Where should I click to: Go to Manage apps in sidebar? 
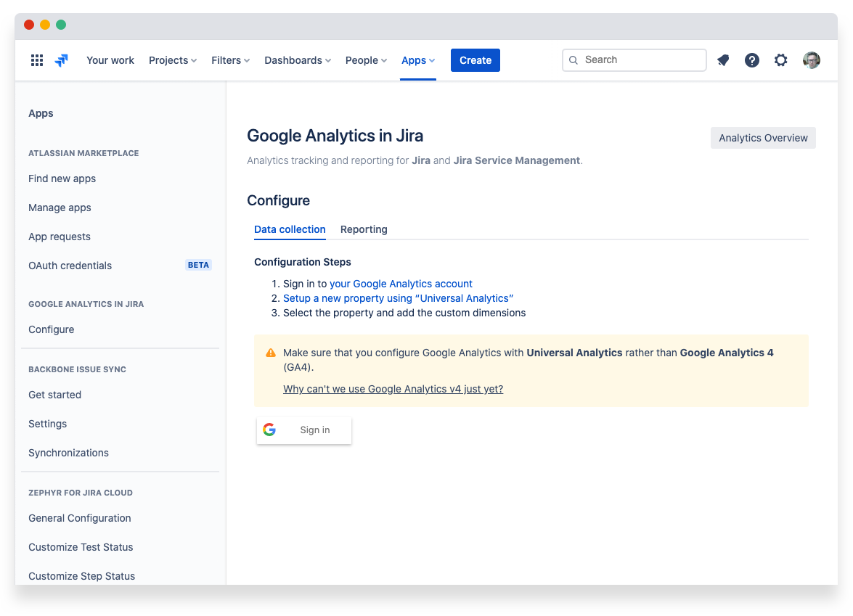pyautogui.click(x=60, y=208)
